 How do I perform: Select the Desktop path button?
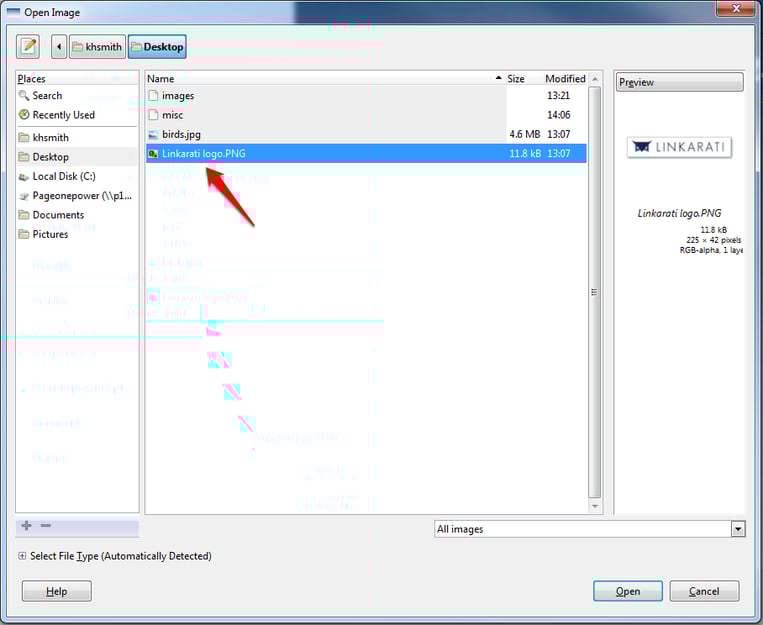157,47
